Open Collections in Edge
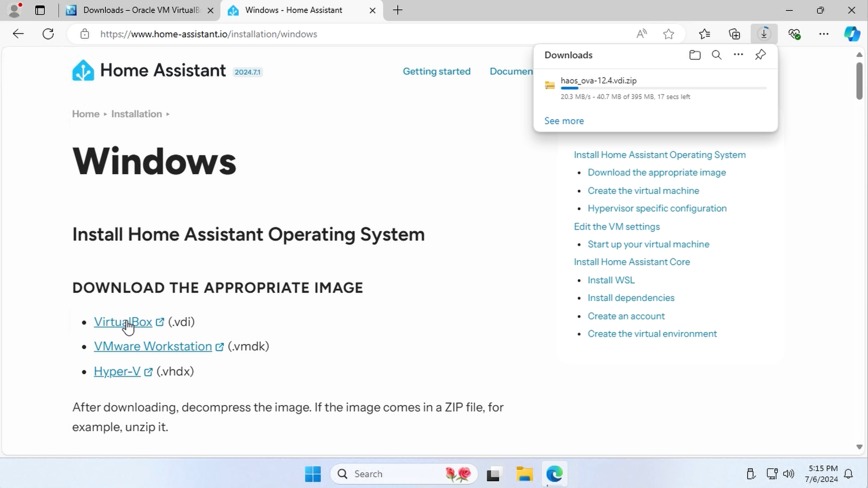 pyautogui.click(x=735, y=34)
